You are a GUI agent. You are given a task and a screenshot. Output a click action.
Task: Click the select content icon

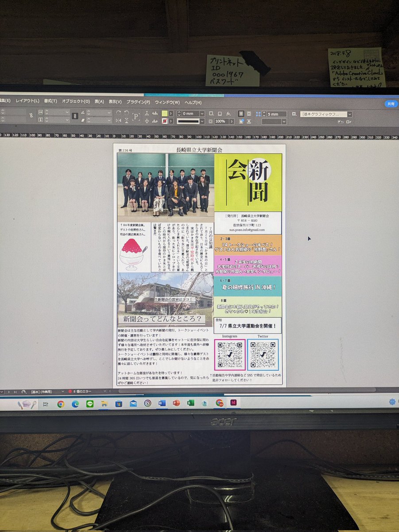click(147, 121)
